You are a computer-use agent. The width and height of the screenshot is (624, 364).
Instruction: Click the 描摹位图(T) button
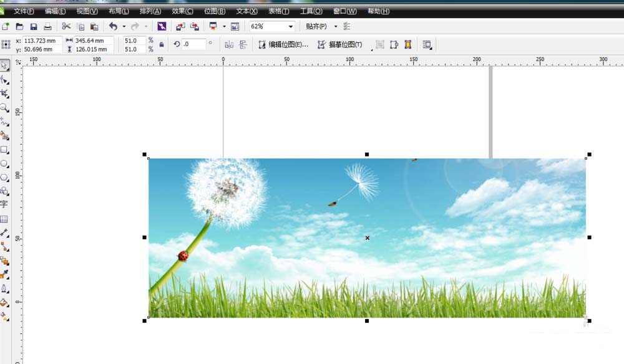pyautogui.click(x=340, y=44)
